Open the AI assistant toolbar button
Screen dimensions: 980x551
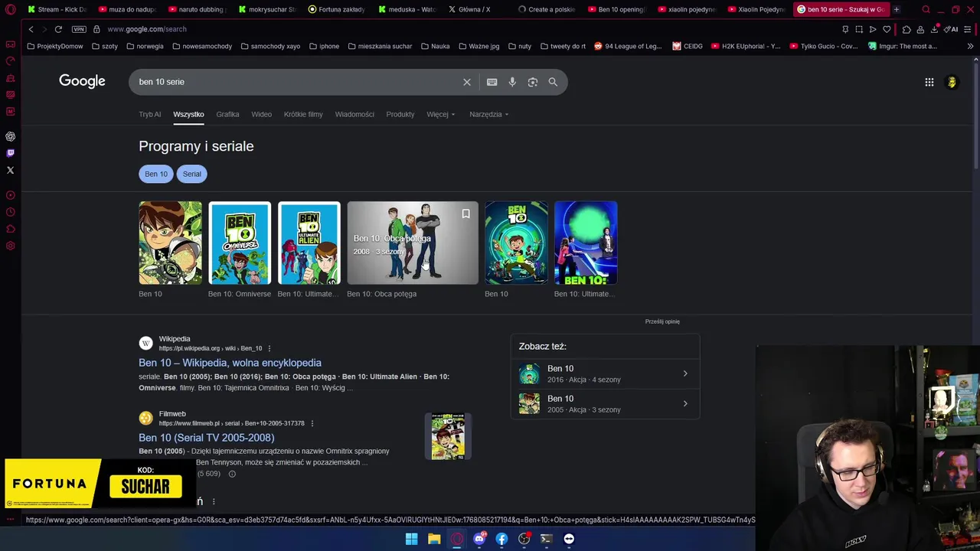[x=951, y=29]
